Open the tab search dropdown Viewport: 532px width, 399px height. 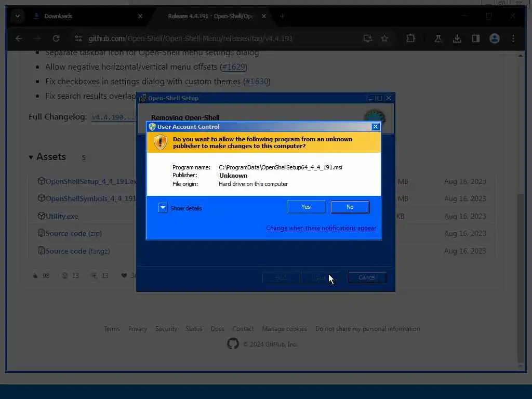click(18, 16)
